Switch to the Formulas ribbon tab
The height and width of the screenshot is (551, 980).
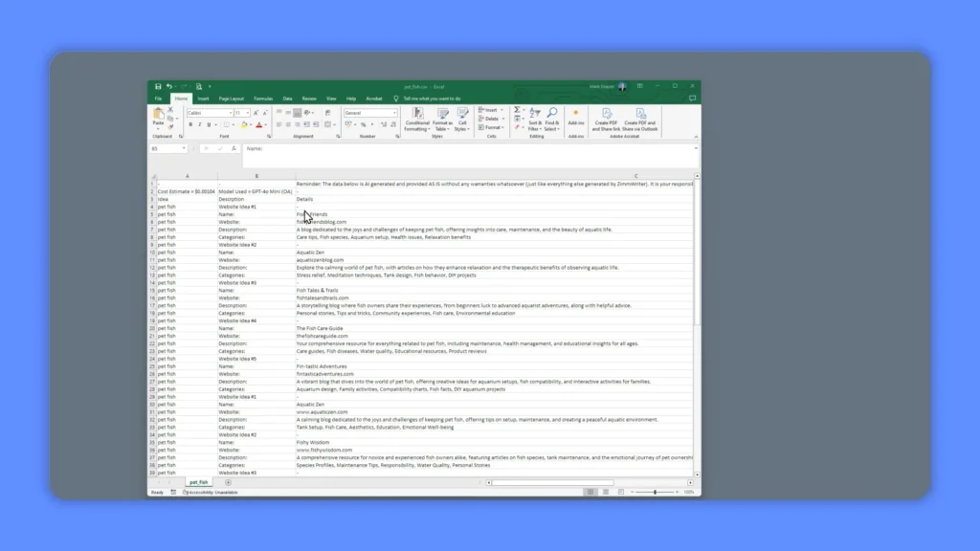tap(263, 99)
